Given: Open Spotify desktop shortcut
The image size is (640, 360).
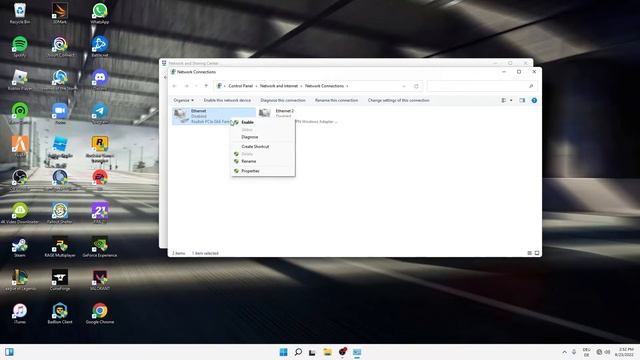Looking at the screenshot, I should (x=20, y=47).
